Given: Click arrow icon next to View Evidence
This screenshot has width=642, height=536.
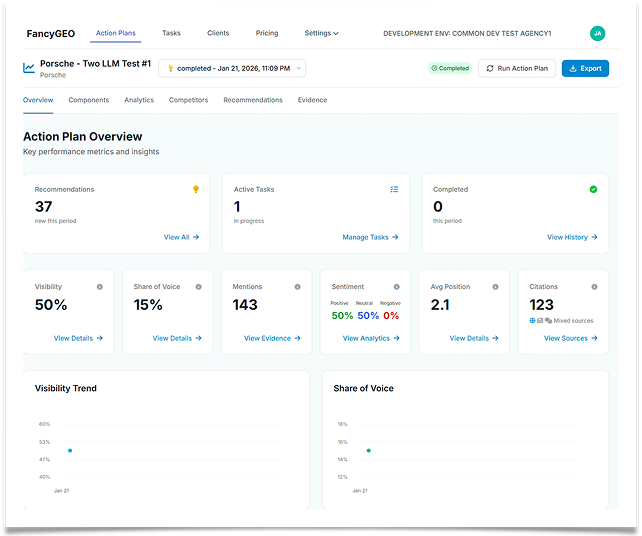Looking at the screenshot, I should pos(298,338).
